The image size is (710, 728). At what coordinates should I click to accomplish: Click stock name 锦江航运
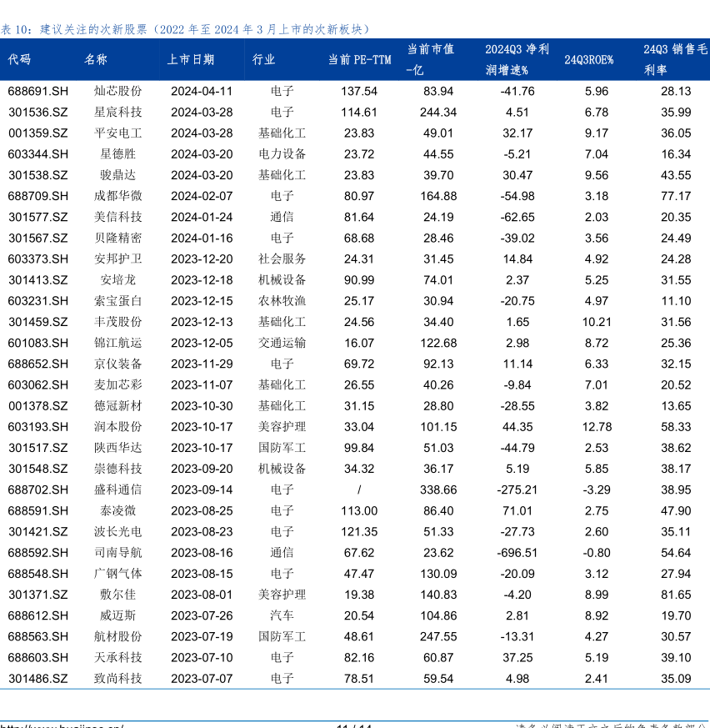coord(117,343)
